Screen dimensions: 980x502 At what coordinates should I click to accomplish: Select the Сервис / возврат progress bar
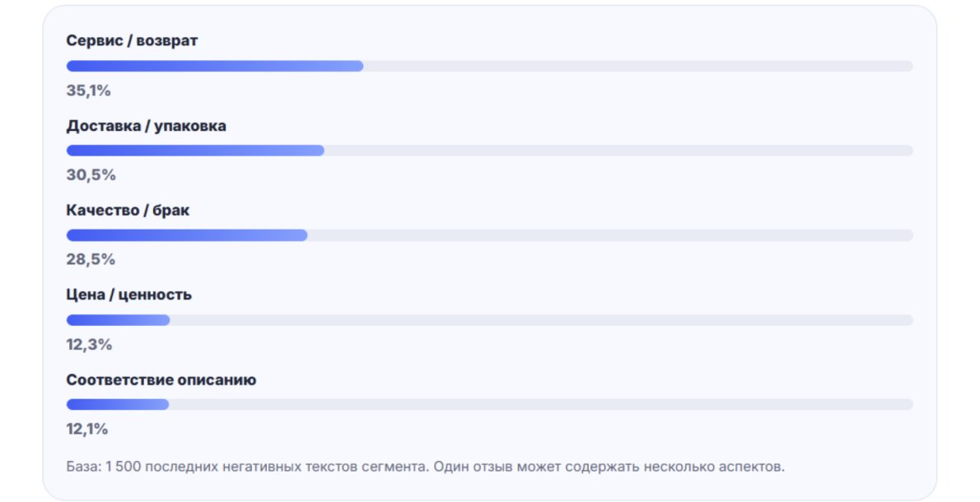click(x=489, y=66)
